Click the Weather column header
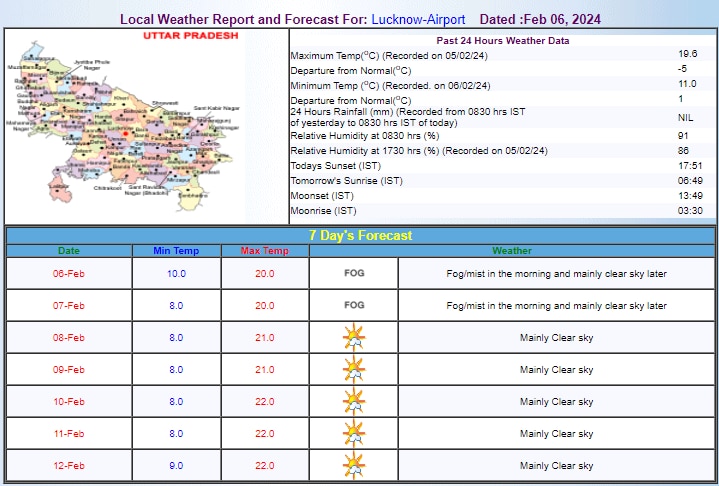The image size is (719, 486). (x=512, y=251)
